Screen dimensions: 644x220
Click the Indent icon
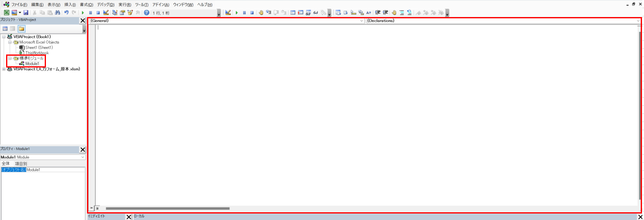tap(378, 13)
